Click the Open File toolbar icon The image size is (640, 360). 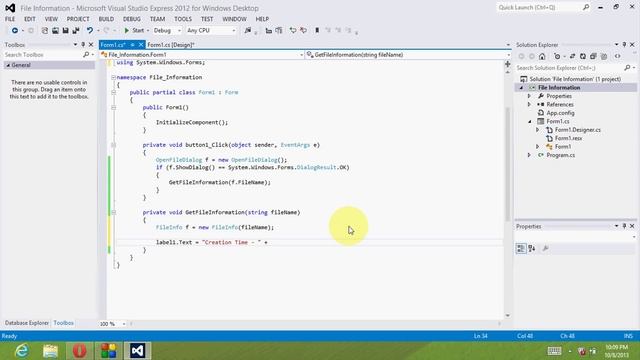point(55,31)
